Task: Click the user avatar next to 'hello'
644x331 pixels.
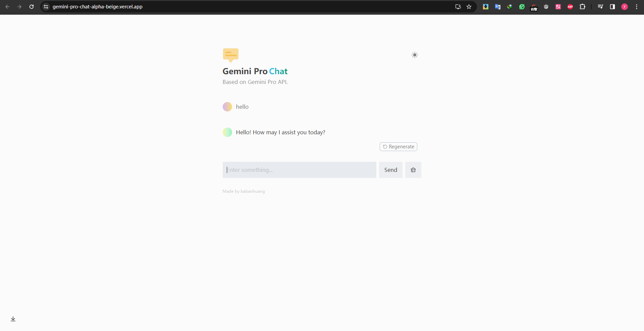Action: coord(227,107)
